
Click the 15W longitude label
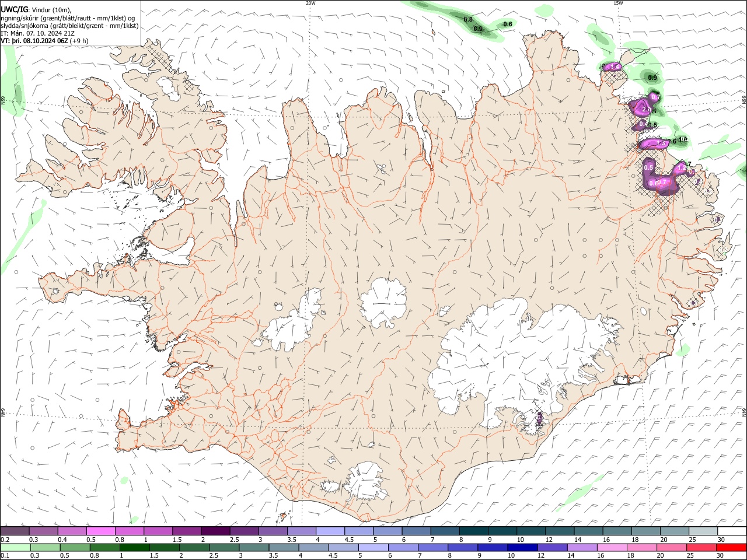pos(617,3)
